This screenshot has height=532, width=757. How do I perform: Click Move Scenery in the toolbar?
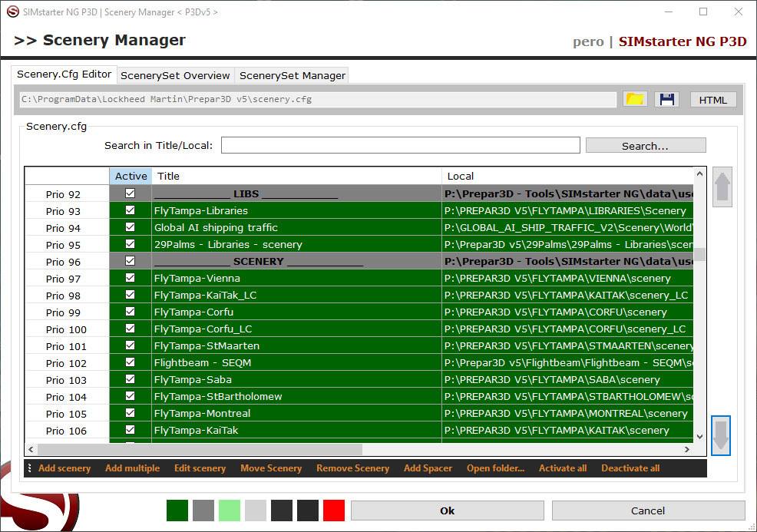(271, 468)
